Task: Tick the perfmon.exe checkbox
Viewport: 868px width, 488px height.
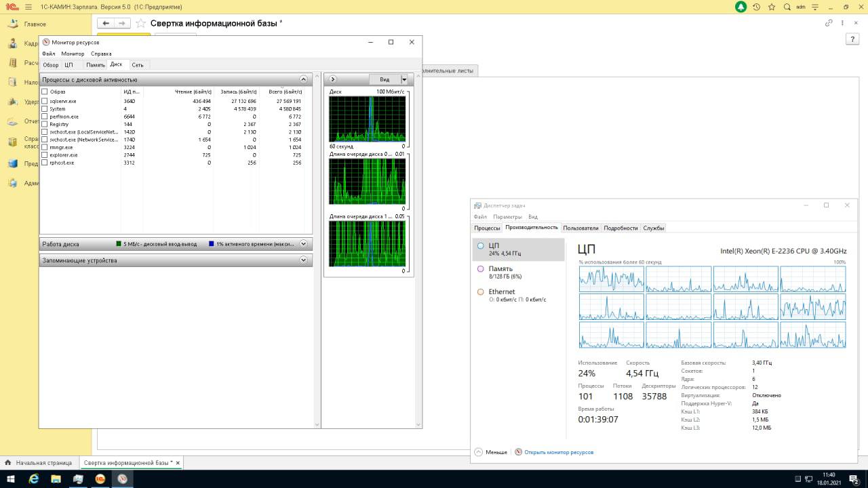Action: point(45,117)
